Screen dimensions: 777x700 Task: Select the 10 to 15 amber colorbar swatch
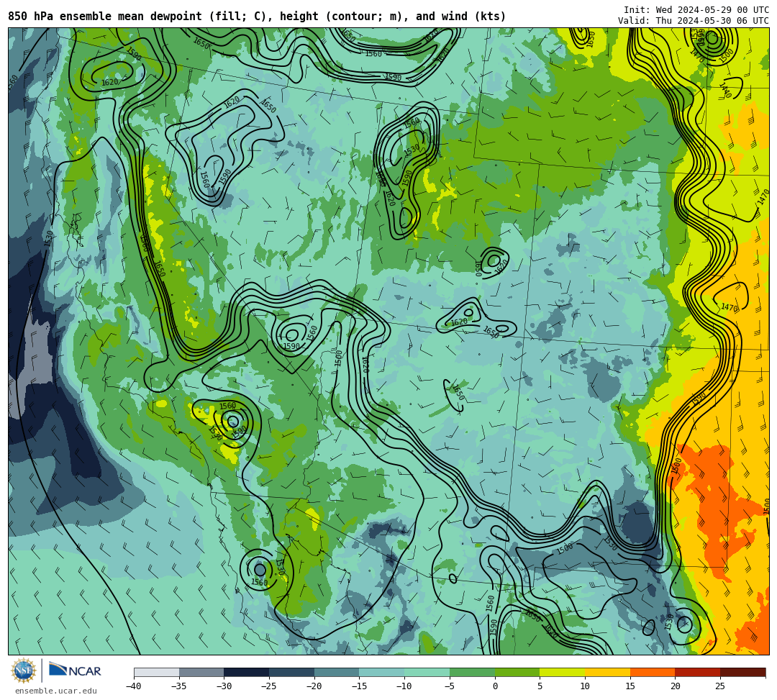pos(607,672)
